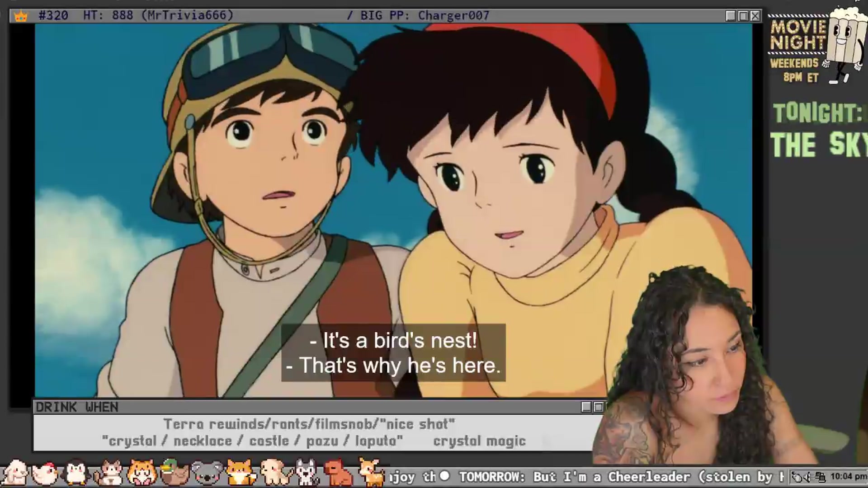The height and width of the screenshot is (488, 868).
Task: Click the 10:04 pm system clock
Action: coord(848,477)
